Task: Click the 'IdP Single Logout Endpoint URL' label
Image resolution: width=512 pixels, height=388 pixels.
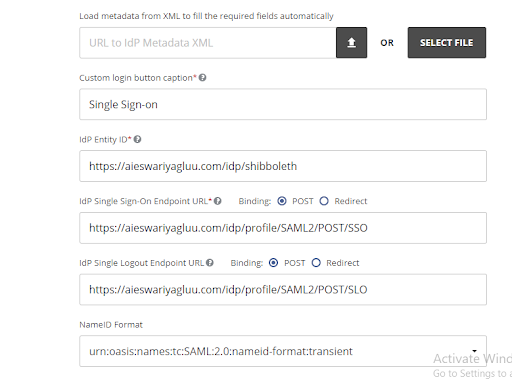Action: click(142, 263)
